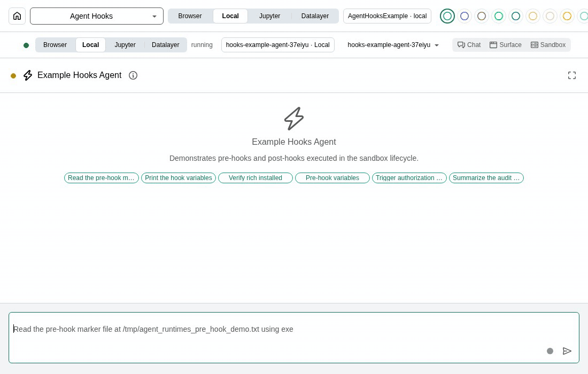Choose the "Read the pre-hook m…" suggestion
The height and width of the screenshot is (374, 588).
click(102, 178)
